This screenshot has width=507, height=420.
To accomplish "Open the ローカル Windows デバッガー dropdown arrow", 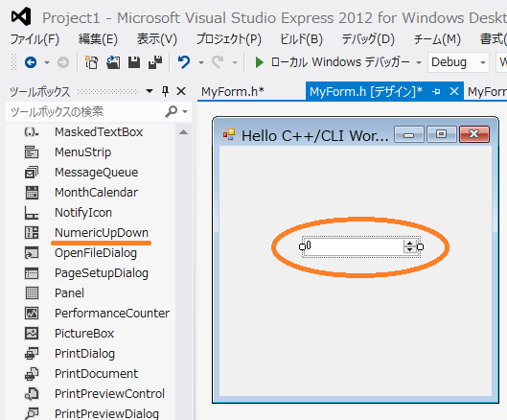I will coord(419,62).
